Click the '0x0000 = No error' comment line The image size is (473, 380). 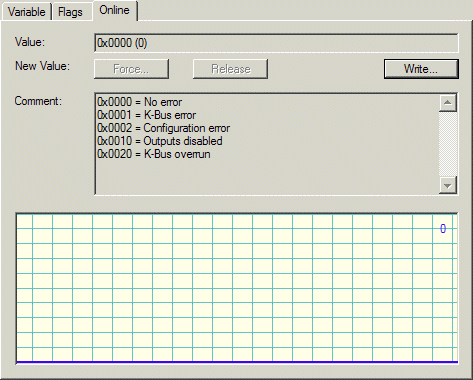point(140,102)
